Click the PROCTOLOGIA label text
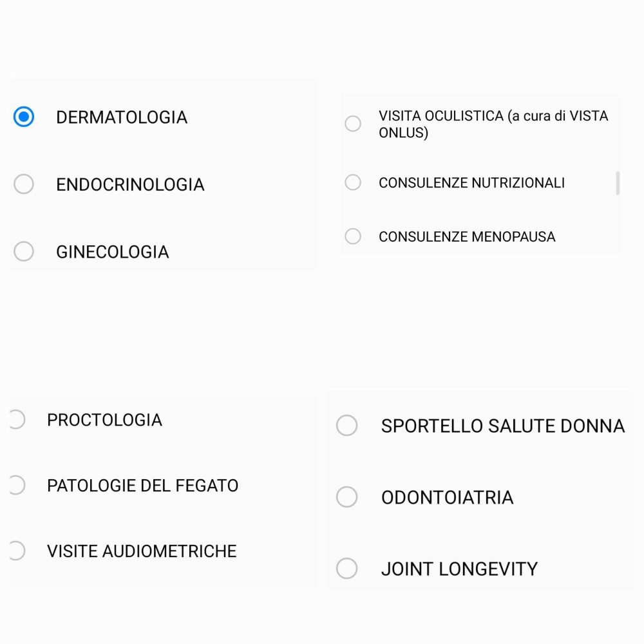Viewport: 644px width, 644px height. coord(105,420)
